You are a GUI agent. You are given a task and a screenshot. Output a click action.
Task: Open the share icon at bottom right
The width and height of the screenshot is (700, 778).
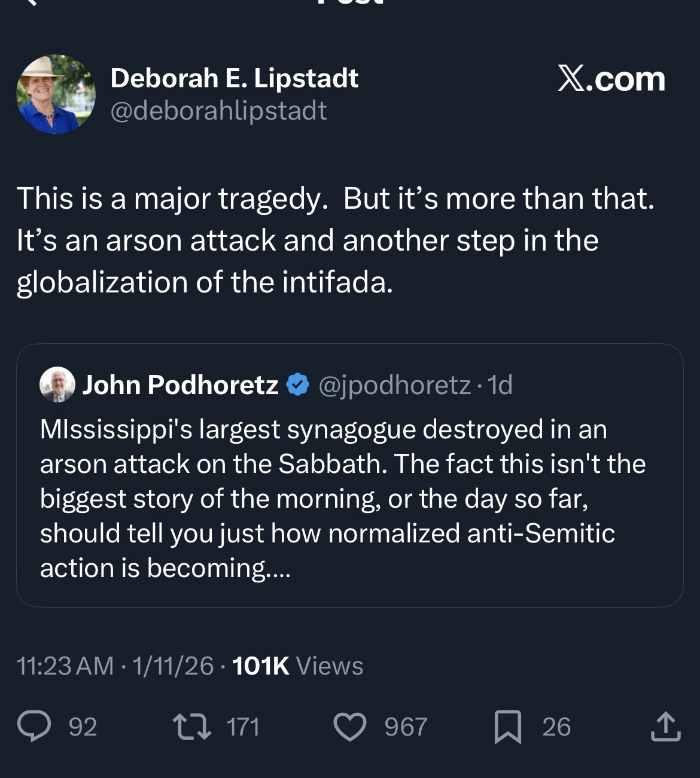(x=665, y=726)
